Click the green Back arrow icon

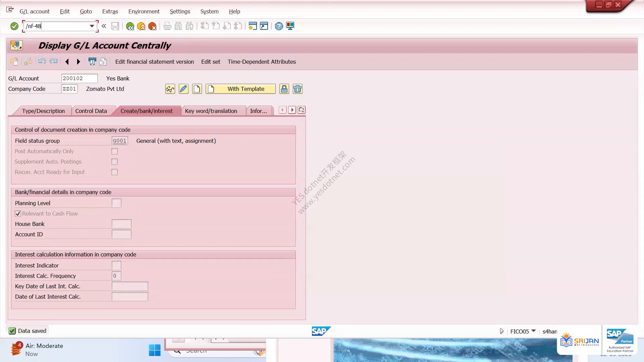(x=130, y=26)
